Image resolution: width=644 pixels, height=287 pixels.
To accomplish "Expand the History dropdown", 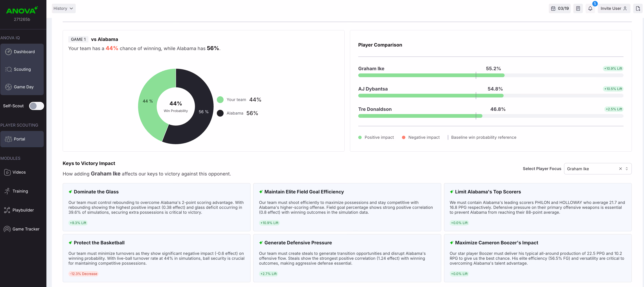I will (x=64, y=8).
